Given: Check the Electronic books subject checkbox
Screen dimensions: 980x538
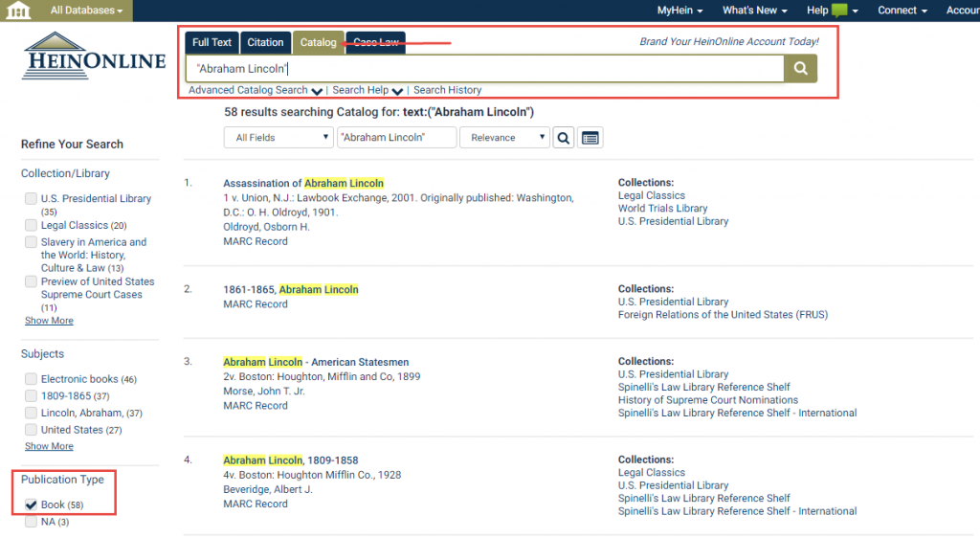Looking at the screenshot, I should click(x=31, y=379).
